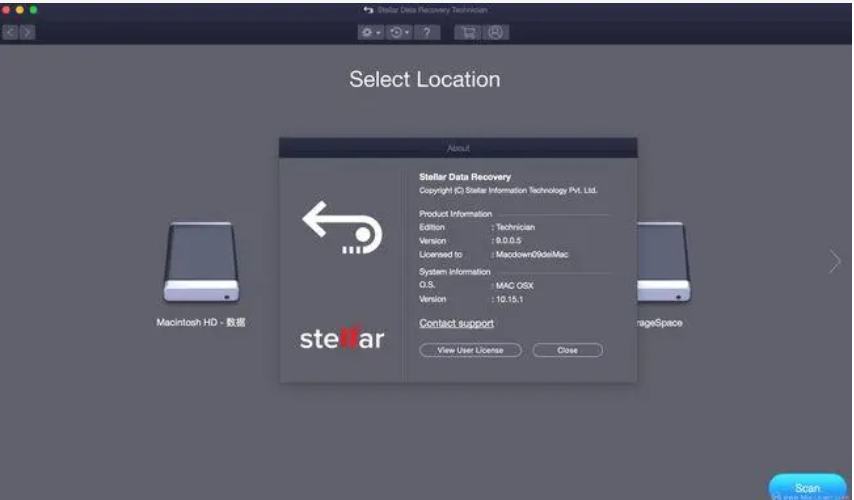854x500 pixels.
Task: Go back with the left arrow button
Action: (10, 32)
